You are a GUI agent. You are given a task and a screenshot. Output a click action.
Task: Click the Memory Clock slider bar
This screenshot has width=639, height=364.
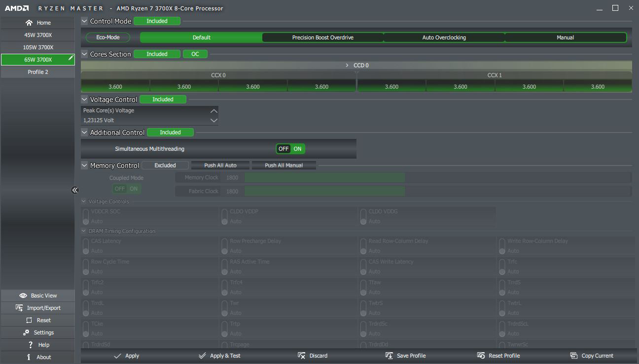[438, 177]
